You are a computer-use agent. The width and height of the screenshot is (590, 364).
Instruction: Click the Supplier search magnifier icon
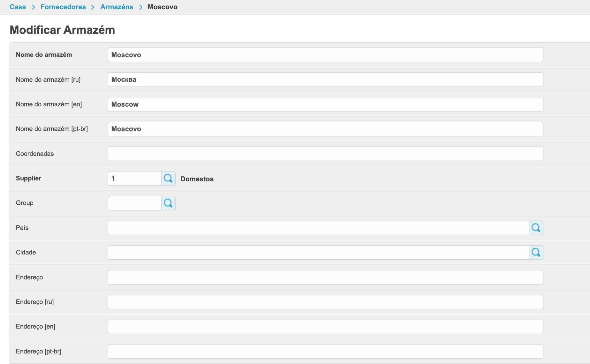point(168,178)
